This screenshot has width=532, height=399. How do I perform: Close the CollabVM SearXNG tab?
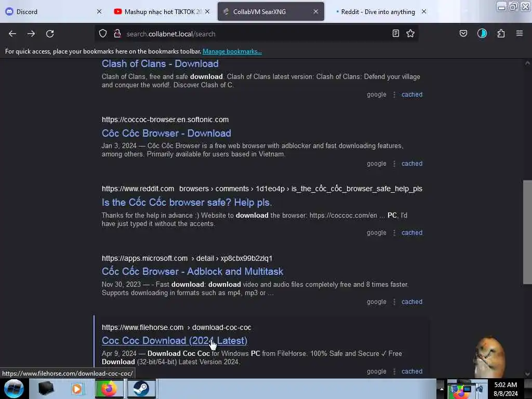pyautogui.click(x=316, y=11)
